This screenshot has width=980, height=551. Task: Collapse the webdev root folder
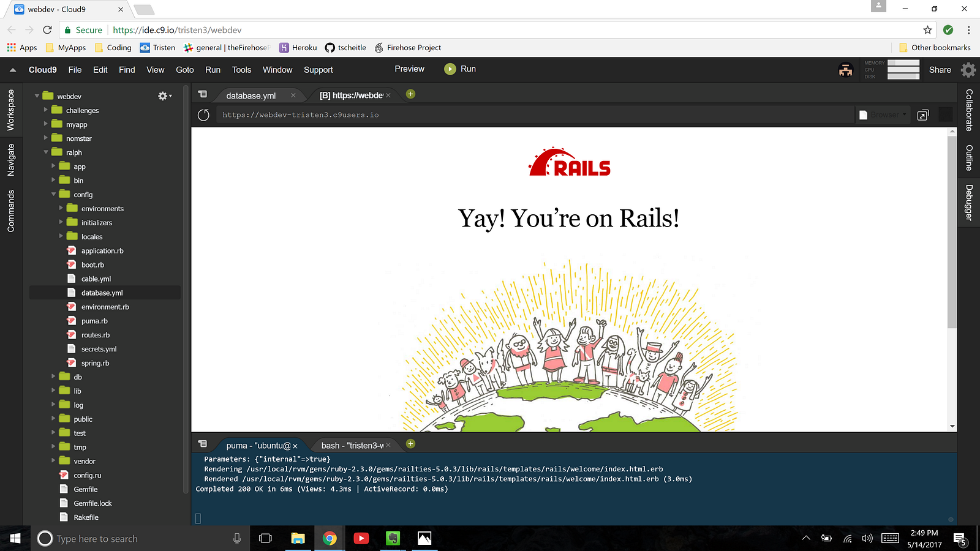pyautogui.click(x=37, y=96)
